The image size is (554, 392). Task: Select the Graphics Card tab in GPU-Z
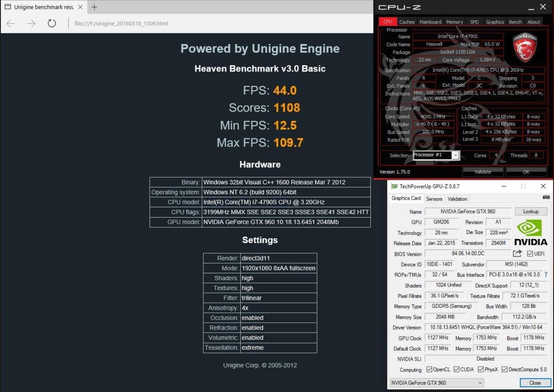tap(406, 198)
